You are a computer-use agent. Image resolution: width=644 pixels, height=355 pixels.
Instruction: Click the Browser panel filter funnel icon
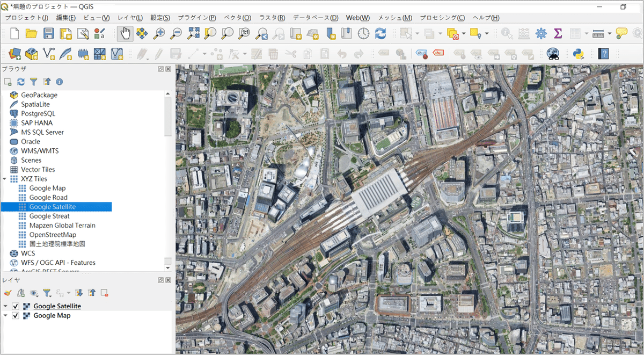(34, 82)
